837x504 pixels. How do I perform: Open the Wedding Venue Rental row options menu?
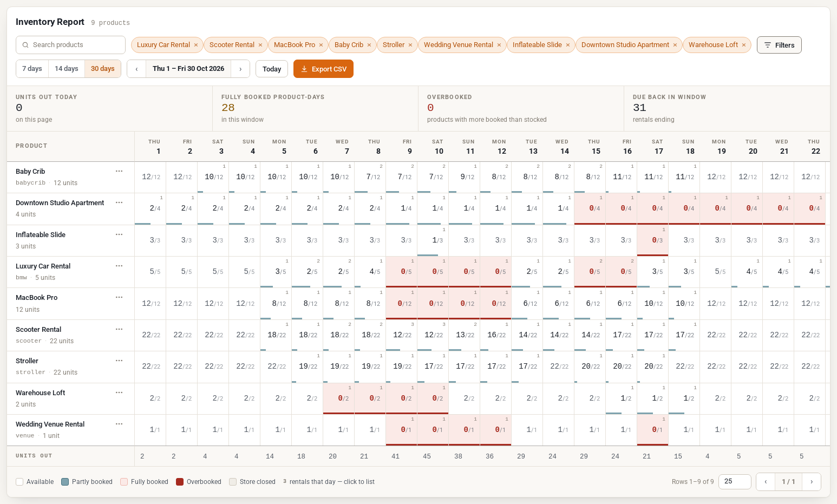pyautogui.click(x=119, y=424)
